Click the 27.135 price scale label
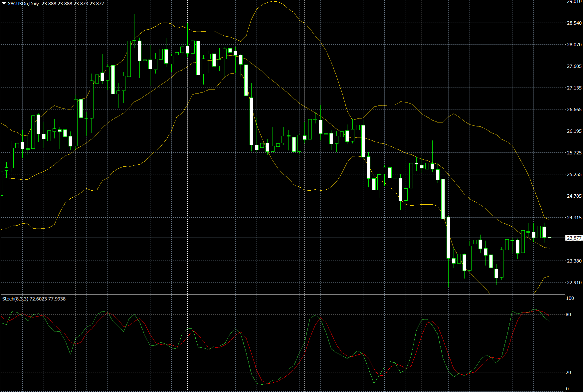The width and height of the screenshot is (583, 392). point(574,88)
